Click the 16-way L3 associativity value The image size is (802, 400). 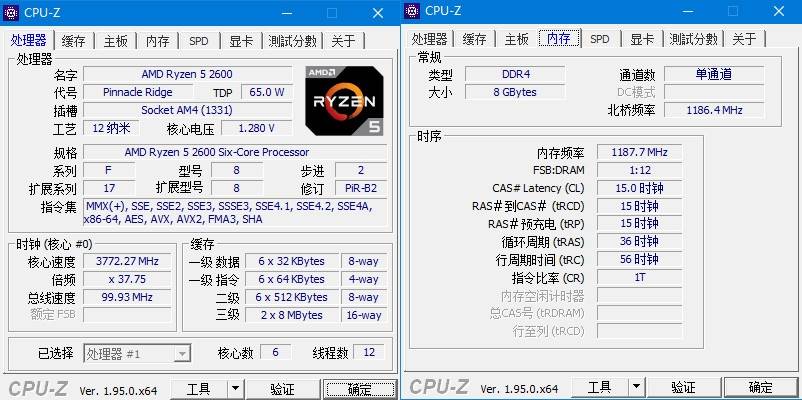tap(364, 315)
